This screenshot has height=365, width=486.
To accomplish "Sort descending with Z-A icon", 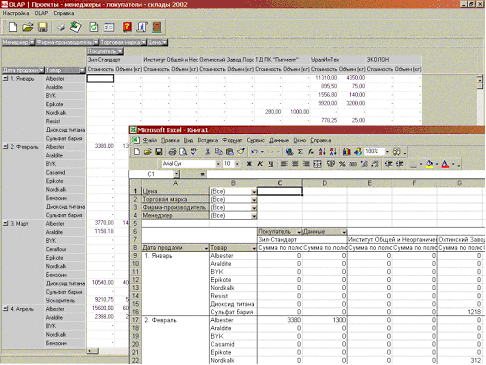I will pyautogui.click(x=333, y=152).
